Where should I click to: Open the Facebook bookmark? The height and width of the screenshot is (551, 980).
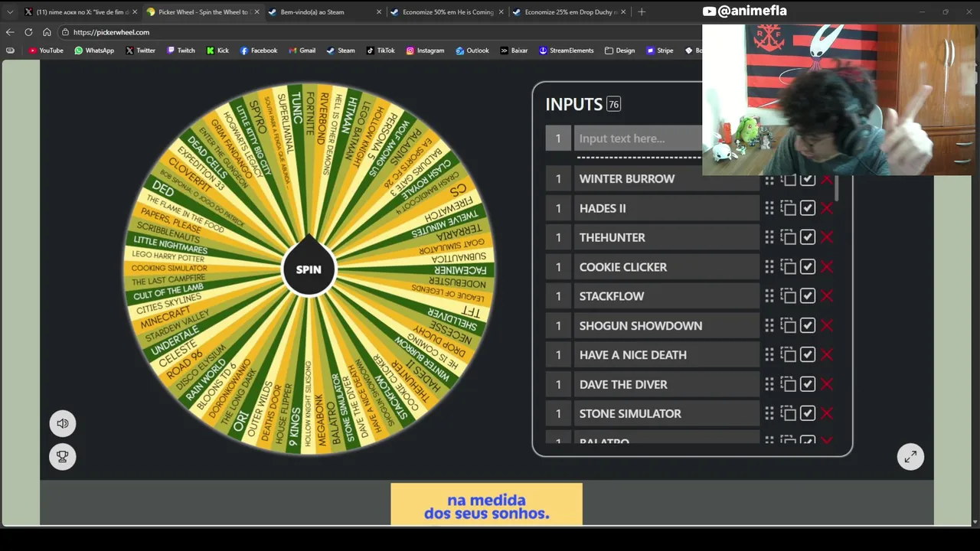(x=259, y=51)
